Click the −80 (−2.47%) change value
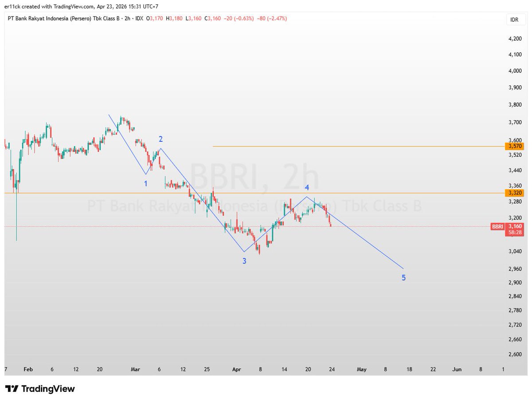The width and height of the screenshot is (532, 402). point(271,19)
